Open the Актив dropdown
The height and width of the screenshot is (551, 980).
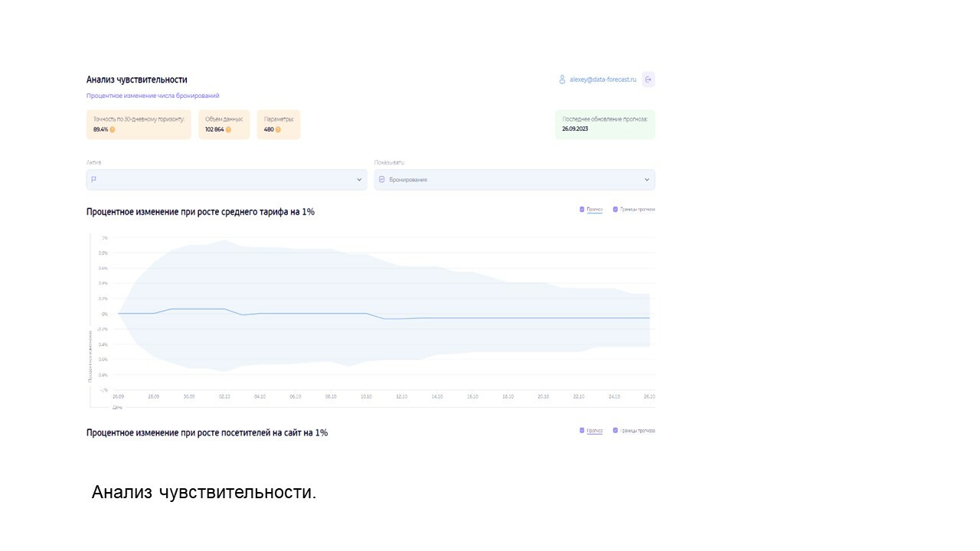point(227,179)
